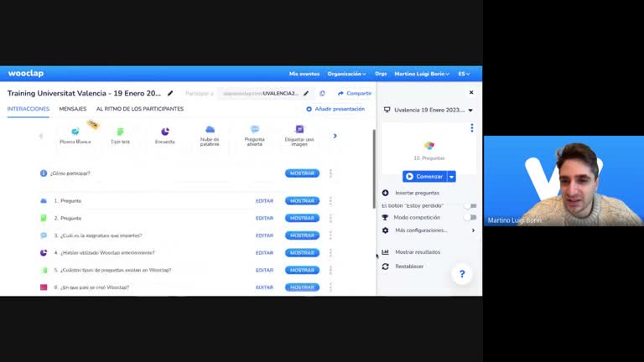
Task: Open the options menu for ¿Cómo participar?
Action: click(x=330, y=173)
